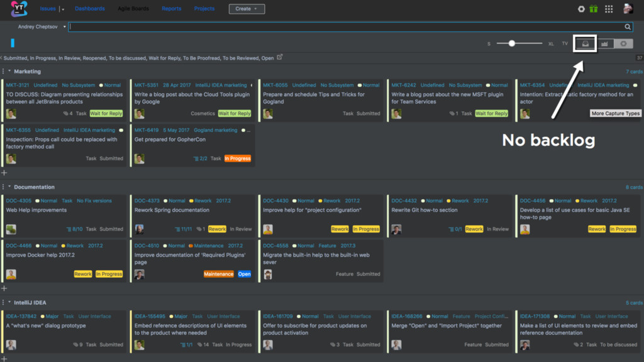Add a card to IntelliJ IDEA swimlane
This screenshot has width=644, height=362.
[x=4, y=359]
